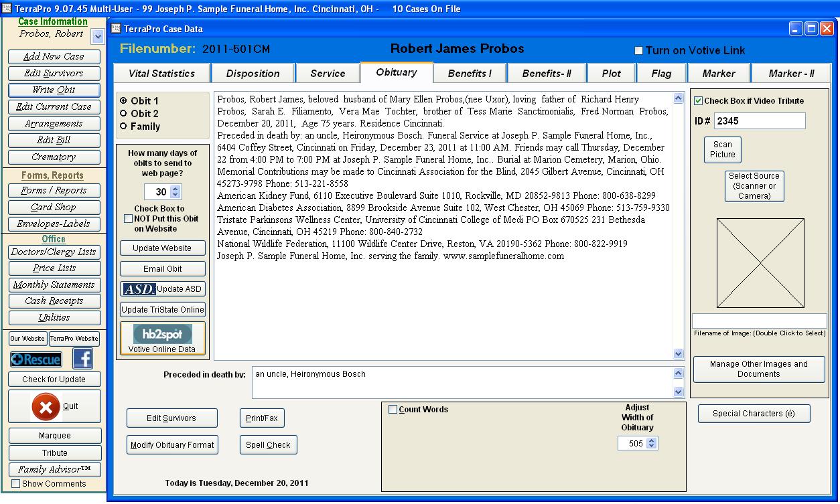Click the Edit Survivors sidebar button

[x=54, y=74]
